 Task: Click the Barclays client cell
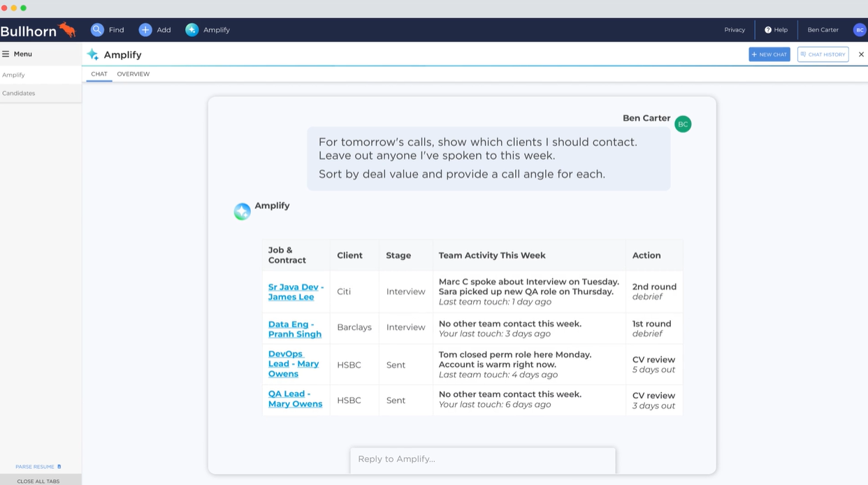pos(354,327)
